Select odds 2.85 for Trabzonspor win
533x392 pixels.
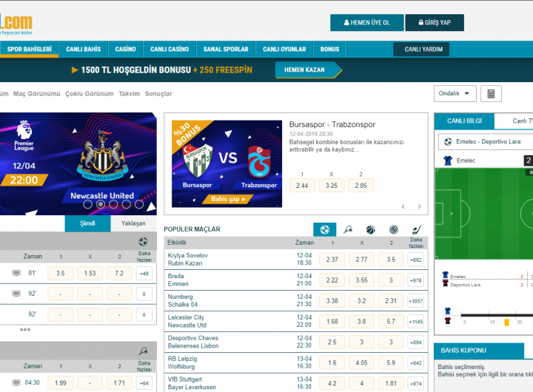(x=361, y=186)
